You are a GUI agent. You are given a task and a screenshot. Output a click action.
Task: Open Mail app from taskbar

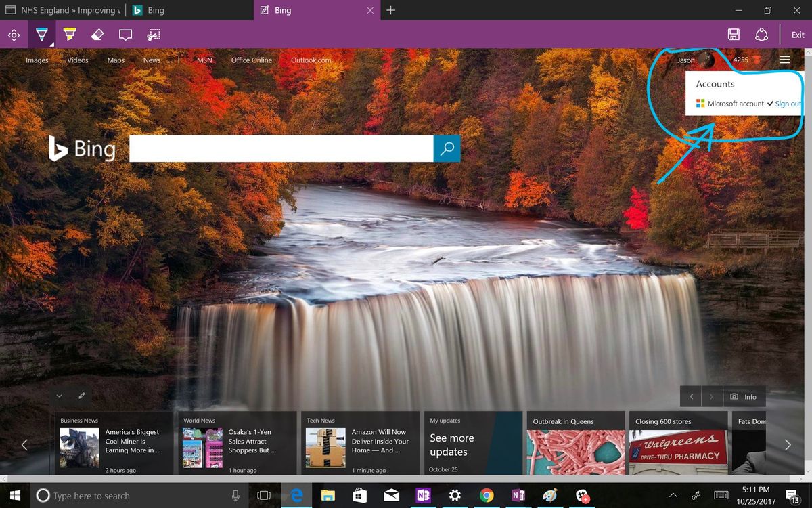point(391,496)
